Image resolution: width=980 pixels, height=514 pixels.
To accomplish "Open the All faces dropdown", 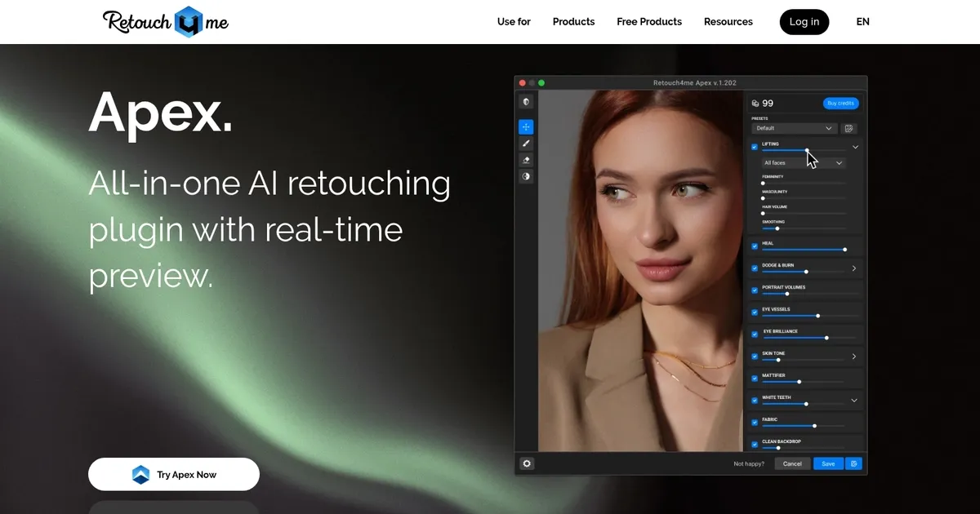I will pos(803,163).
